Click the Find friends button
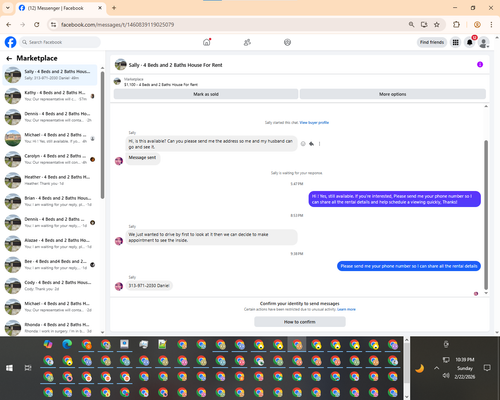 (432, 42)
